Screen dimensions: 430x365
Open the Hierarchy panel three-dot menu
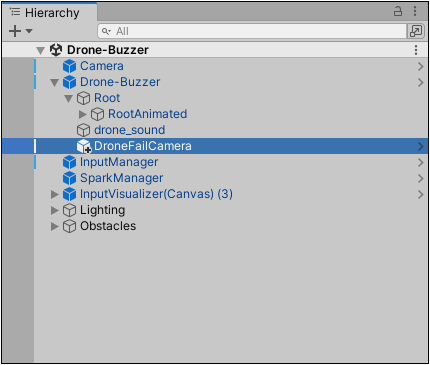(415, 11)
